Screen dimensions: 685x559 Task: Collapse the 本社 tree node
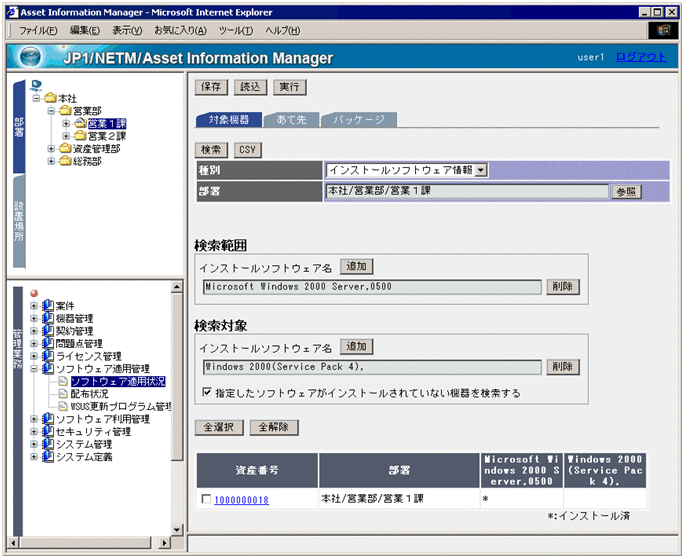coord(37,98)
